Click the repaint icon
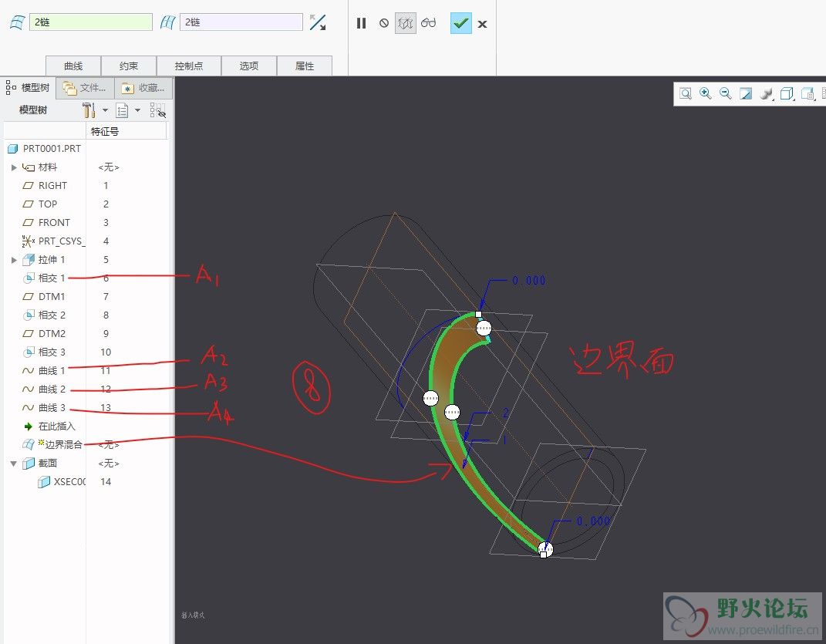Image resolution: width=826 pixels, height=644 pixels. (746, 94)
